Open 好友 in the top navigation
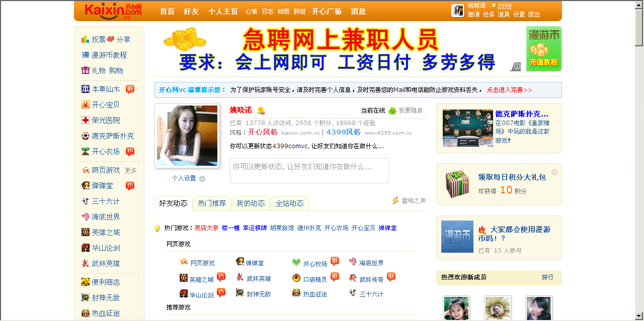 pos(191,12)
